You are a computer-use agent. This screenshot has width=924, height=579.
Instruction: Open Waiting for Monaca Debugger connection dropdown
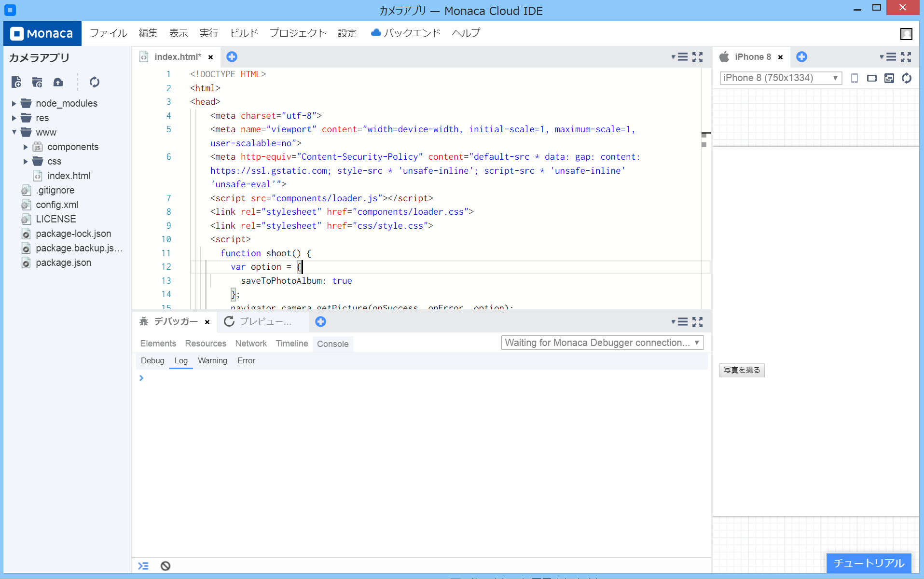click(x=602, y=343)
